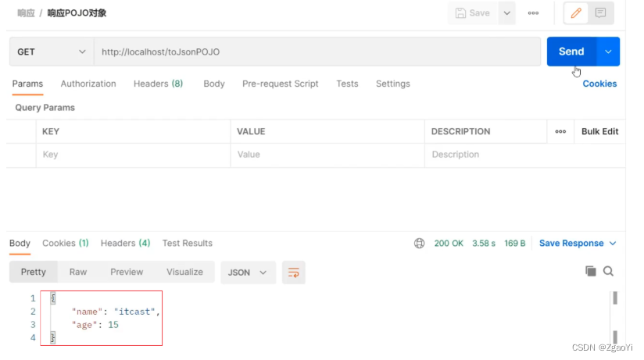Open the JSON format dropdown
This screenshot has width=644, height=360.
point(248,273)
